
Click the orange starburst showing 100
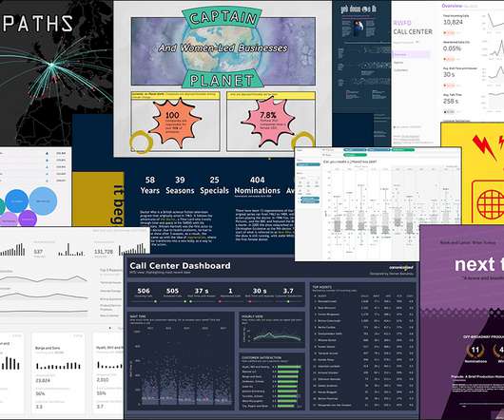point(175,123)
